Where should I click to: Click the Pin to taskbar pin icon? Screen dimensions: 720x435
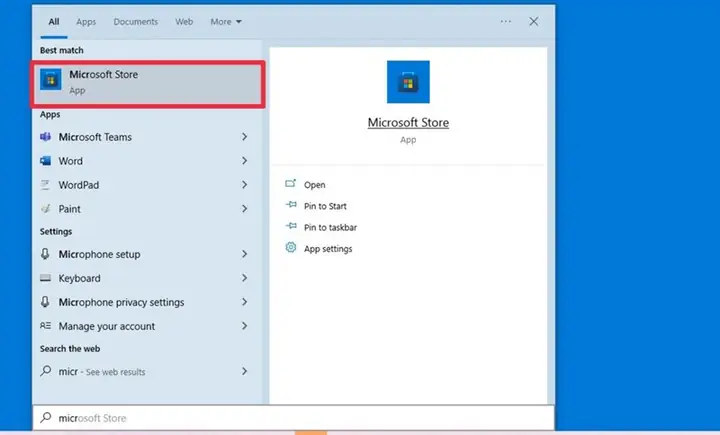291,226
